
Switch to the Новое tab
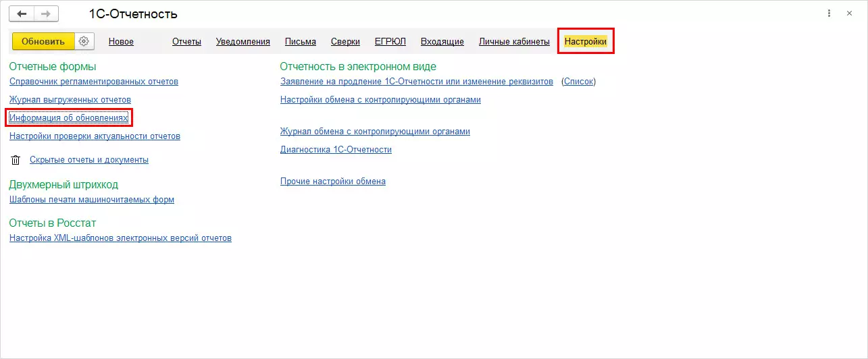coord(121,42)
